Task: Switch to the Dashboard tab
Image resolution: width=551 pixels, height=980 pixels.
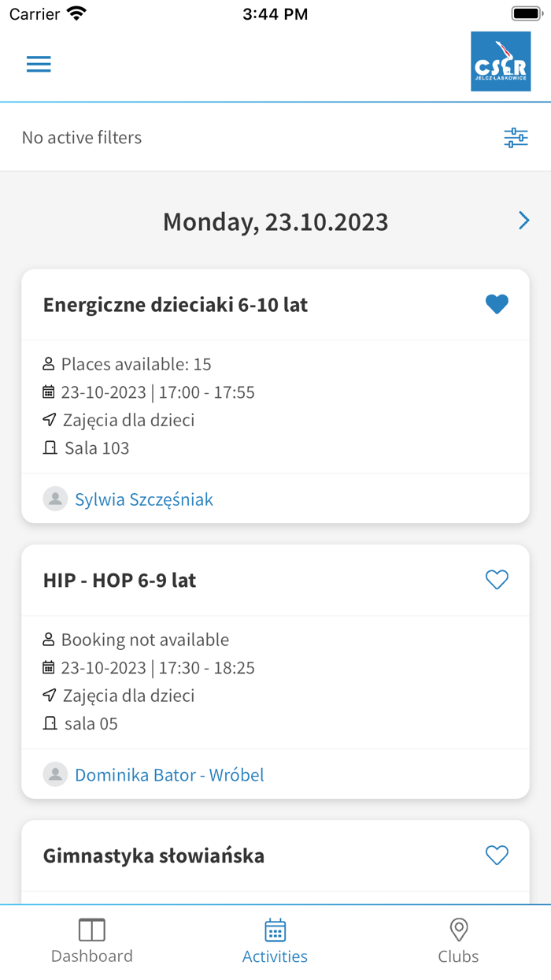Action: (92, 941)
